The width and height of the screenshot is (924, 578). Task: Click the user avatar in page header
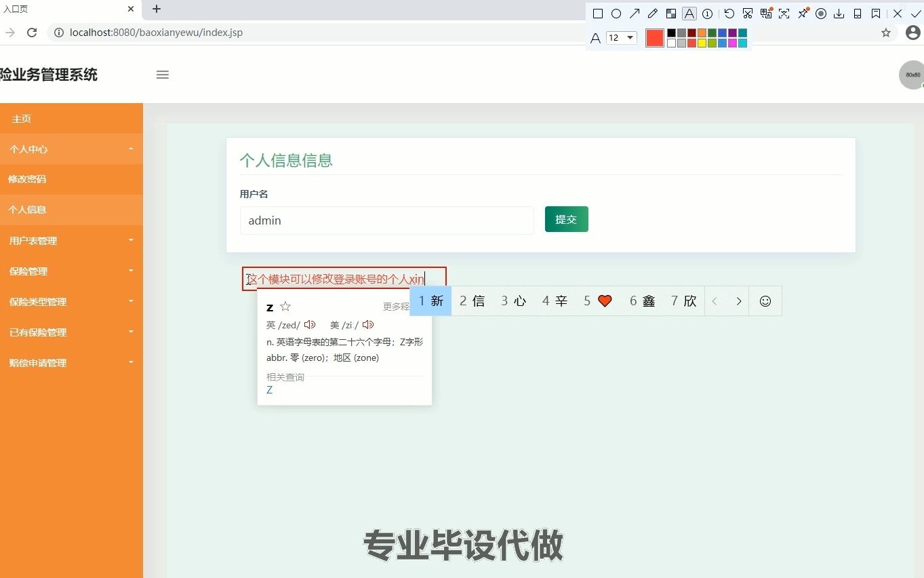click(x=912, y=75)
